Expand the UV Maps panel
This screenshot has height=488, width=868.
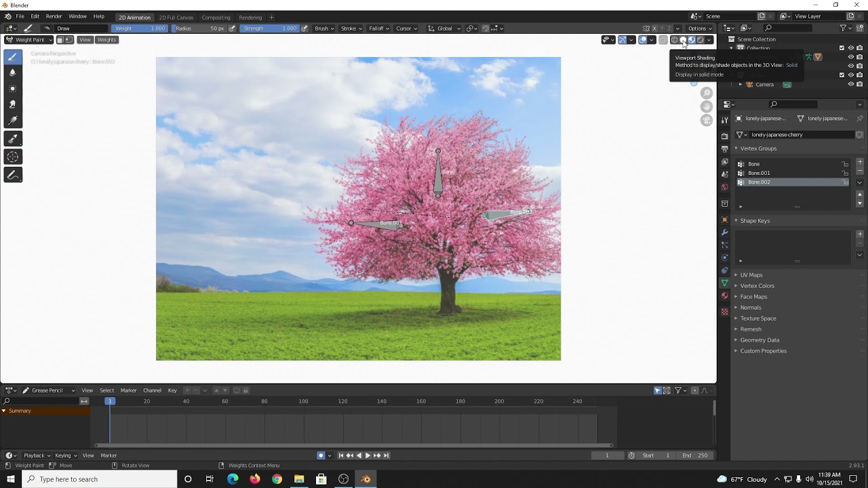coord(751,275)
